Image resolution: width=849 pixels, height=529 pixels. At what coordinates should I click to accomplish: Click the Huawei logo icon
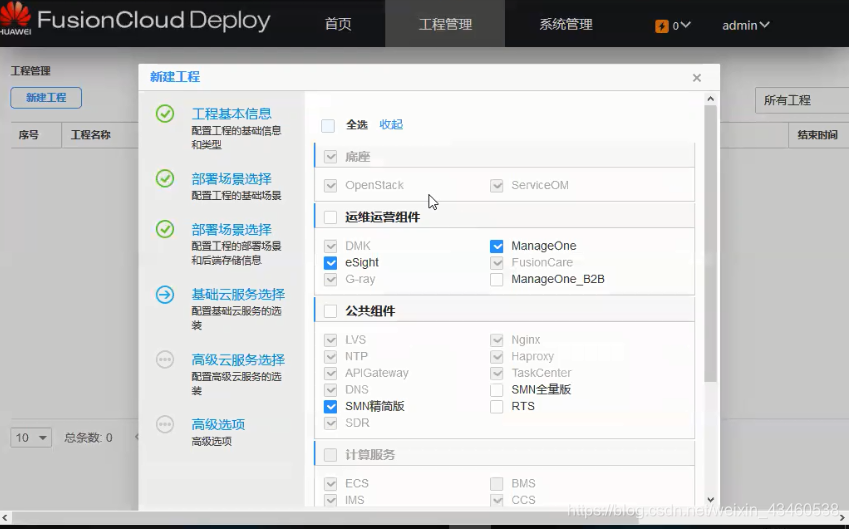pos(15,17)
